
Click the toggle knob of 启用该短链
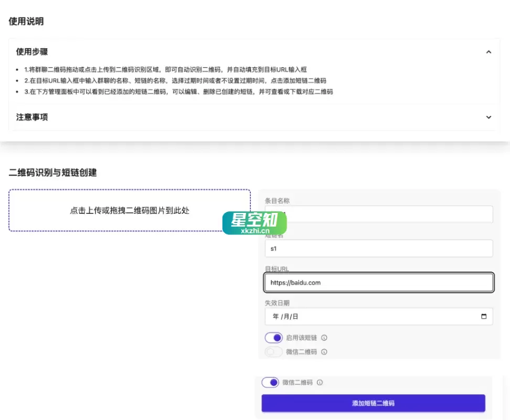coord(277,338)
